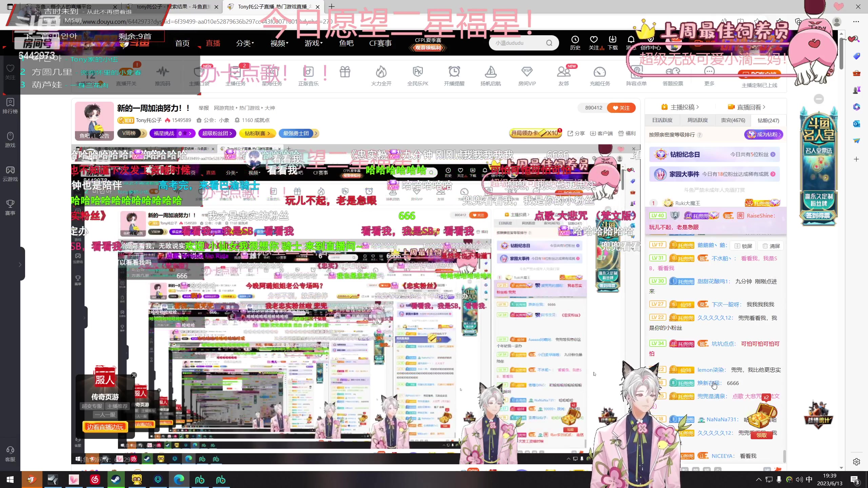868x488 pixels.
Task: Open the 客户端 client download icon
Action: [x=601, y=133]
